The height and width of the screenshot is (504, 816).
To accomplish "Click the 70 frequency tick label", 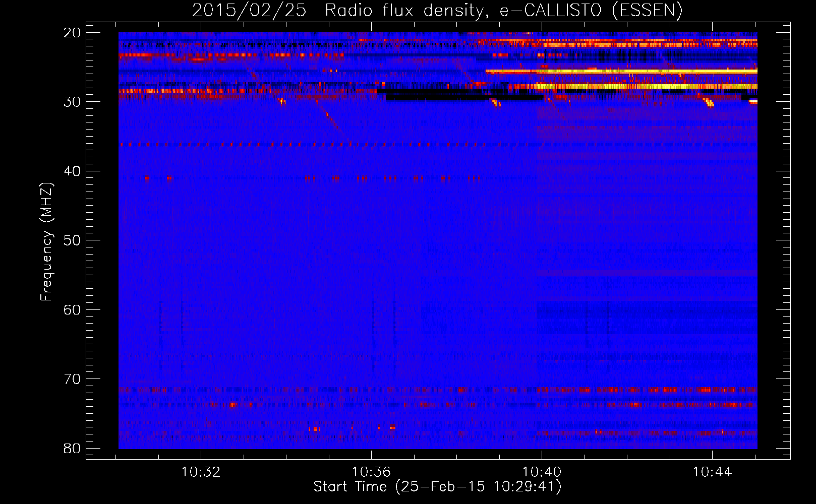I will pos(72,379).
